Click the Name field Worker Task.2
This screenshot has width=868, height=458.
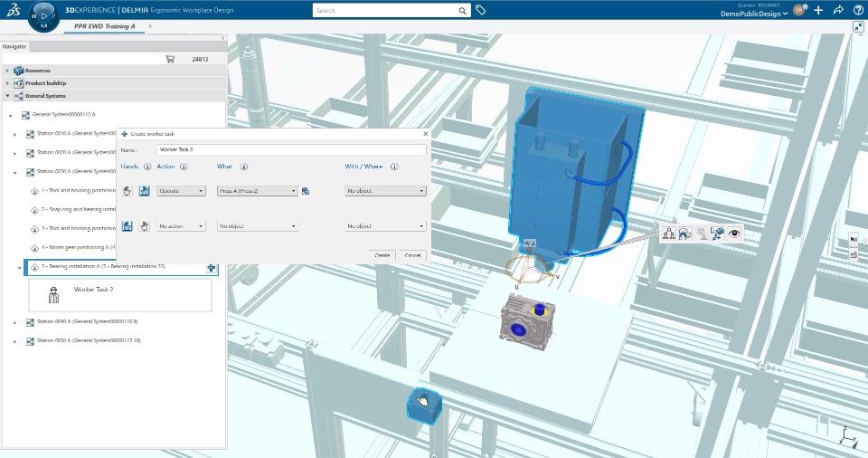pyautogui.click(x=291, y=149)
